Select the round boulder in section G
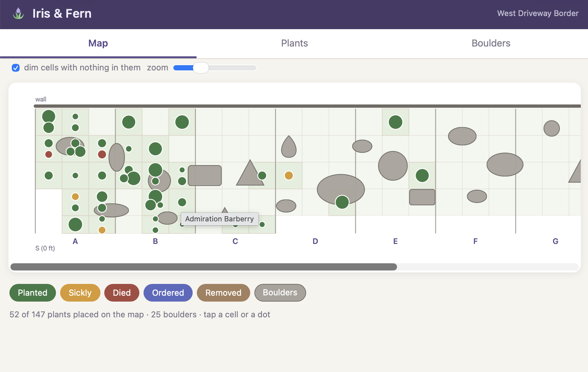This screenshot has height=372, width=588. coord(552,128)
